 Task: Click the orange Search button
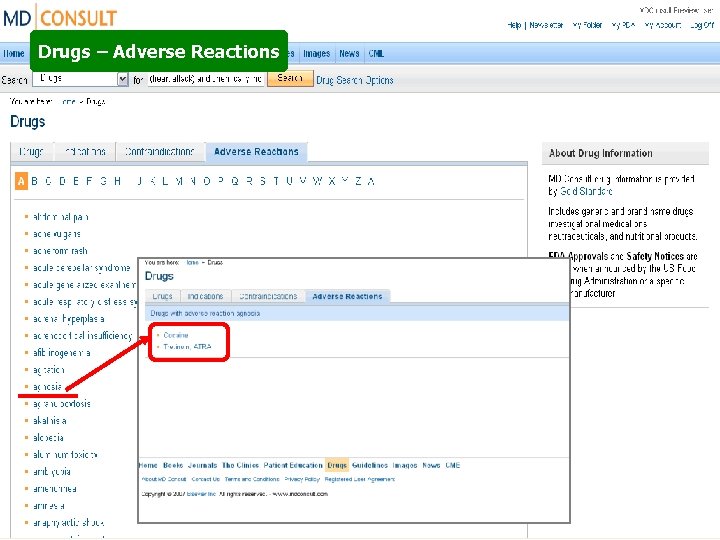290,78
